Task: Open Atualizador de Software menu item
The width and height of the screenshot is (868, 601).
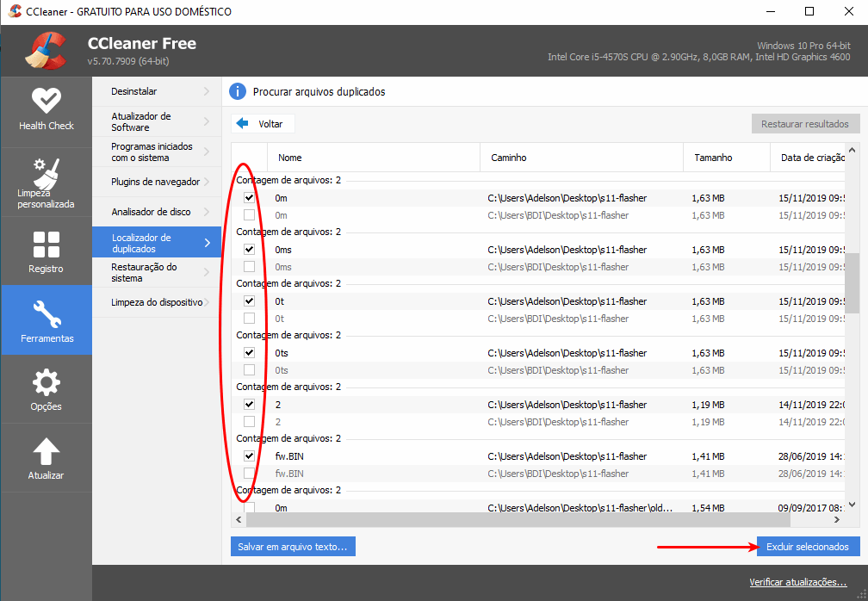Action: tap(157, 121)
